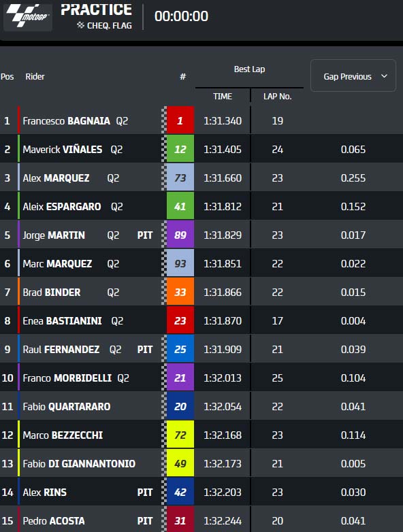Click the MotoGP logo
This screenshot has width=403, height=532.
coord(28,16)
